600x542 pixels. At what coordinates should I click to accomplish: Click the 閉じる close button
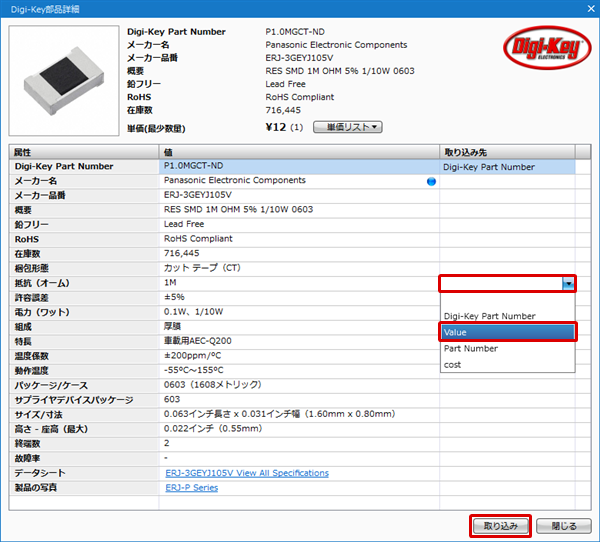click(564, 526)
